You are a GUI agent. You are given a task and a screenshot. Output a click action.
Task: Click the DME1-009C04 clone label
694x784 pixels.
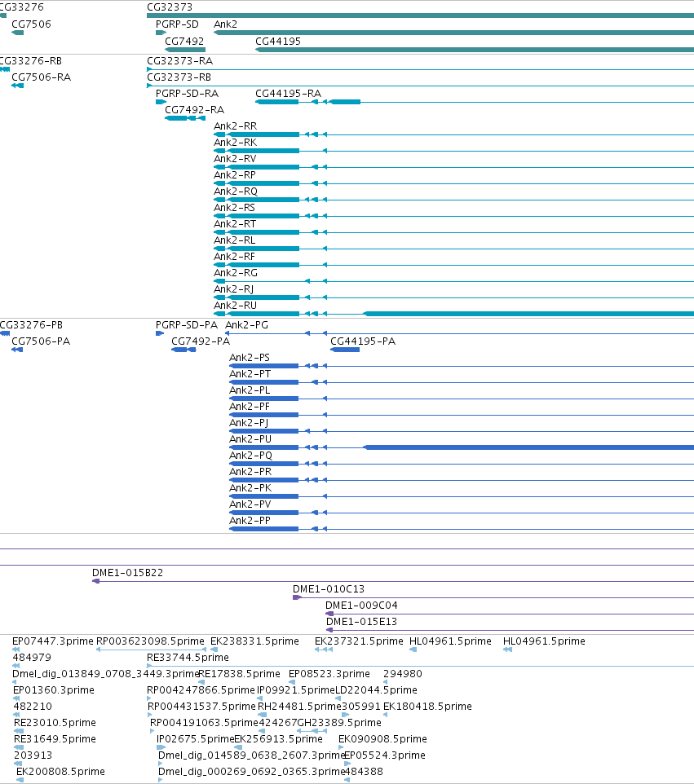(x=361, y=606)
